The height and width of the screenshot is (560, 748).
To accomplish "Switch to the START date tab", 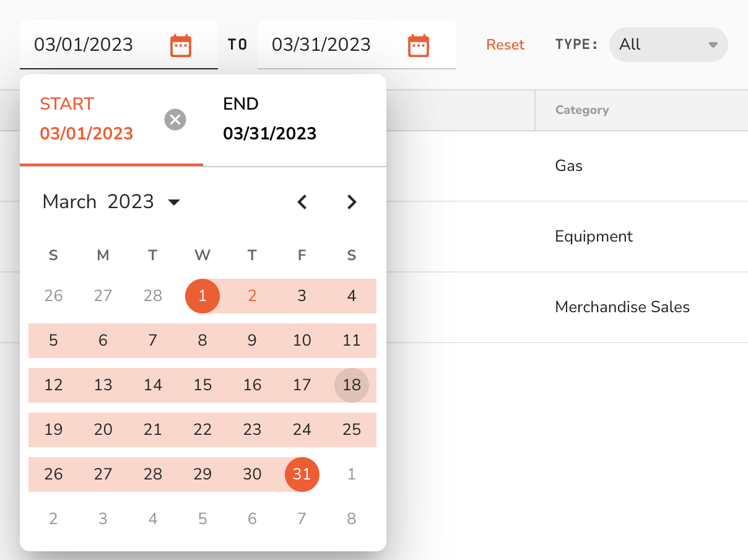I will tap(87, 119).
